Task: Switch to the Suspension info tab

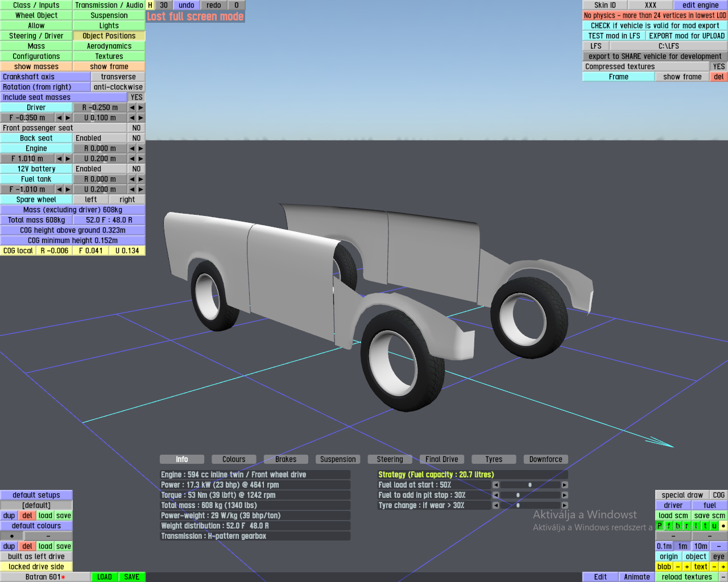Action: 338,459
